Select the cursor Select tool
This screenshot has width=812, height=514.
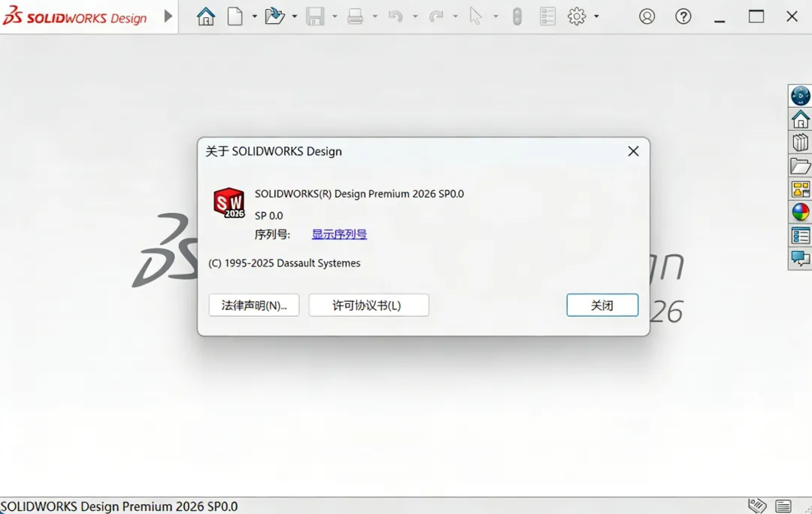tap(475, 17)
